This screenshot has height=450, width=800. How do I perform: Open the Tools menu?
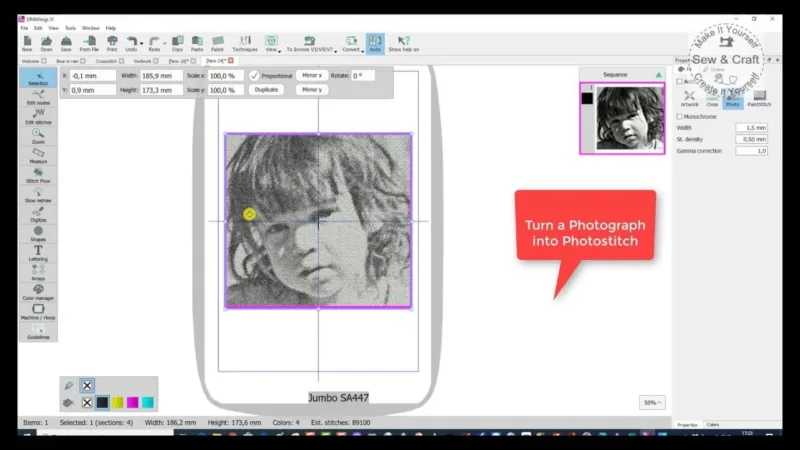pos(70,28)
